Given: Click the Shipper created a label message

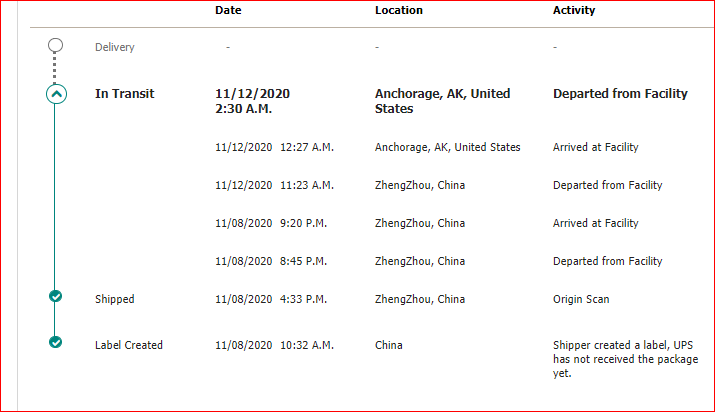Looking at the screenshot, I should point(625,359).
